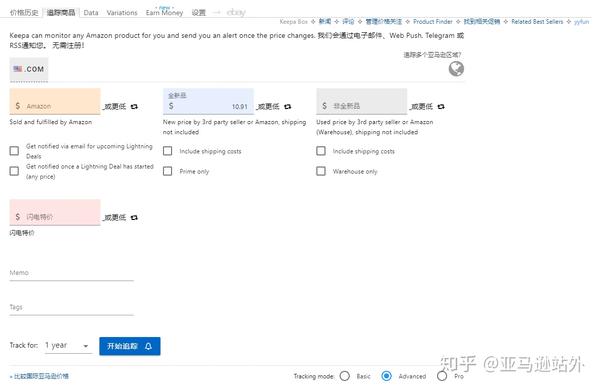Click the Used price threshold field
Viewport: 600px width, 388px height.
[362, 101]
